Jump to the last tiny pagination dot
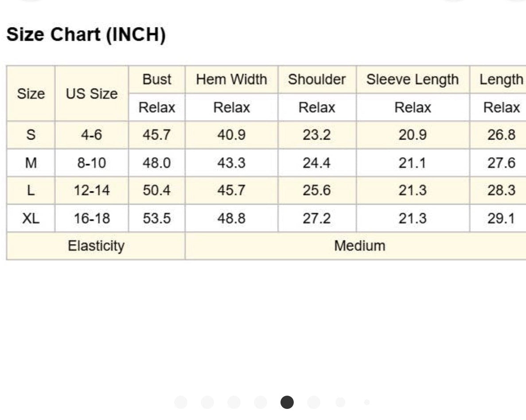Viewport: 526px width, 420px height. (x=366, y=402)
